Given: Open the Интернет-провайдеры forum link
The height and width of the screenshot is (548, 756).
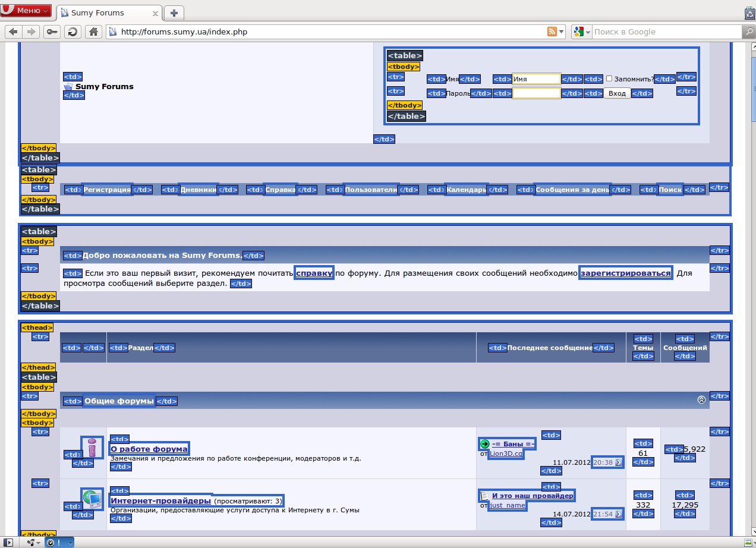Looking at the screenshot, I should (x=160, y=500).
